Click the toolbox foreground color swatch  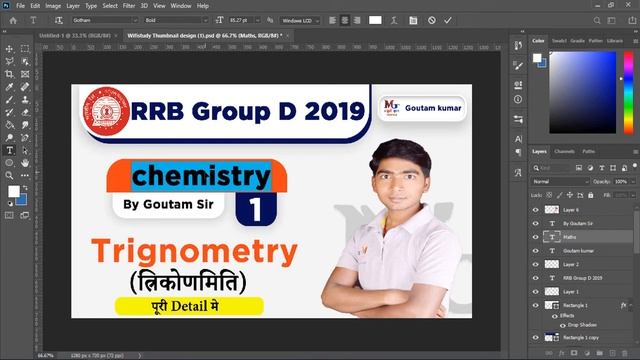coord(13,191)
